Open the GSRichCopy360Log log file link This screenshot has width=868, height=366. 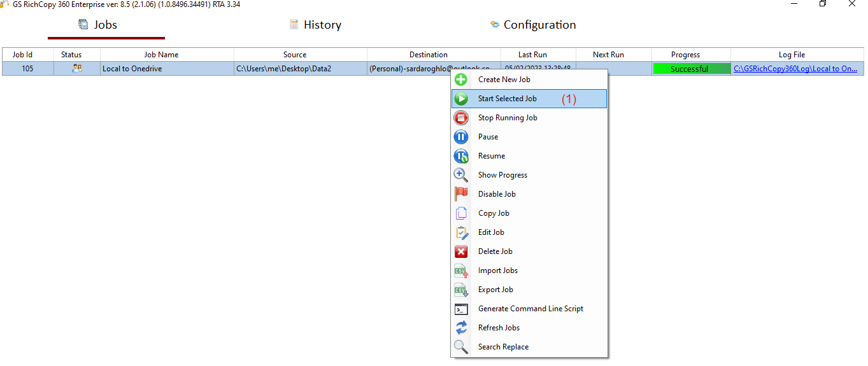tap(795, 69)
